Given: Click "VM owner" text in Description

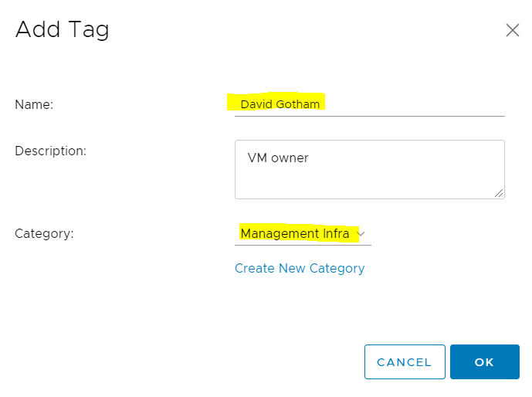Looking at the screenshot, I should 278,158.
